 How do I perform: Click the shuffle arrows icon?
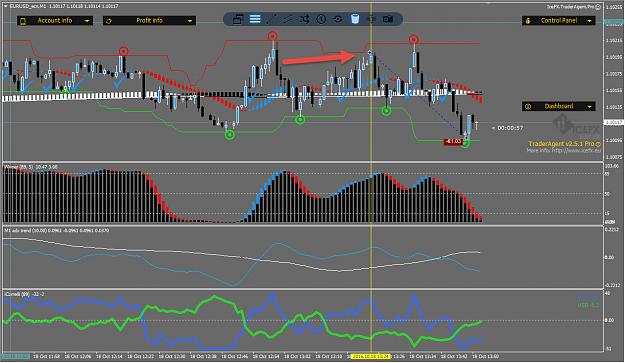coord(305,19)
